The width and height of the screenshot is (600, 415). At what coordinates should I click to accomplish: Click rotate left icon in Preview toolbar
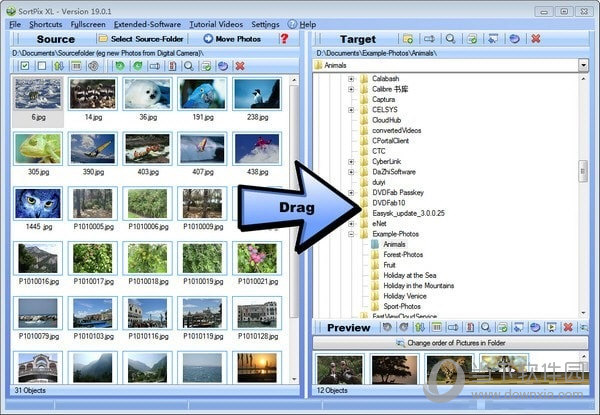[387, 327]
